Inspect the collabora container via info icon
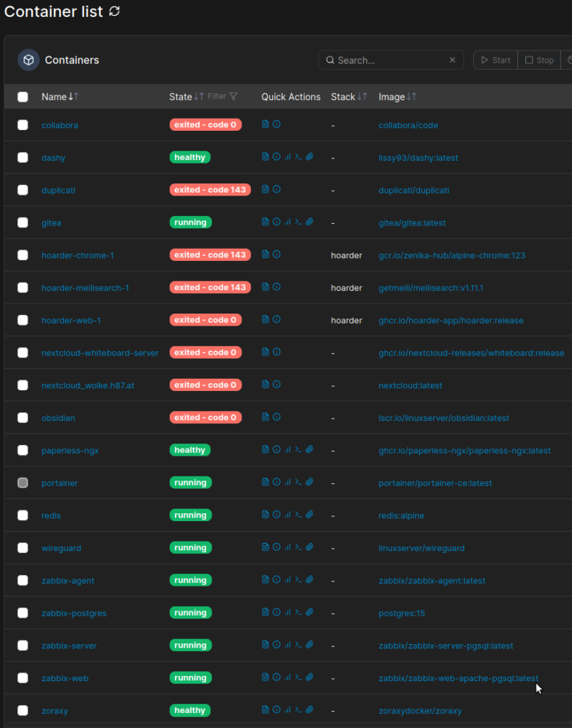Viewport: 572px width, 728px height. (276, 124)
